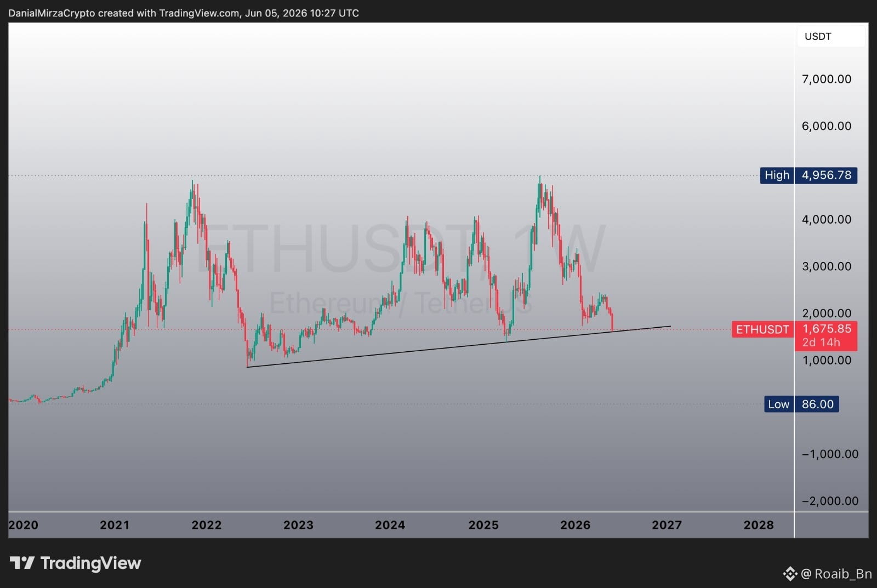The image size is (877, 588).
Task: Click the 6,000.00 price axis value
Action: pyautogui.click(x=827, y=126)
